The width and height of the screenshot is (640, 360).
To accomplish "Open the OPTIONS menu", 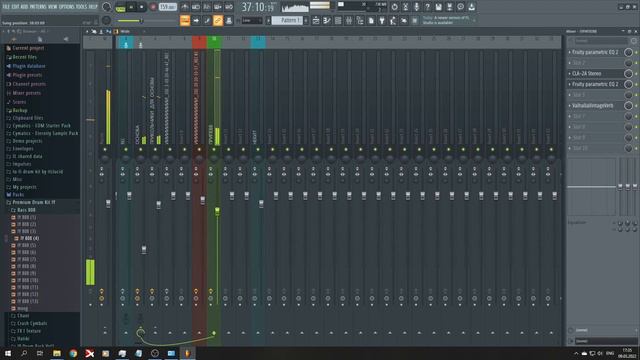I will 67,7.
